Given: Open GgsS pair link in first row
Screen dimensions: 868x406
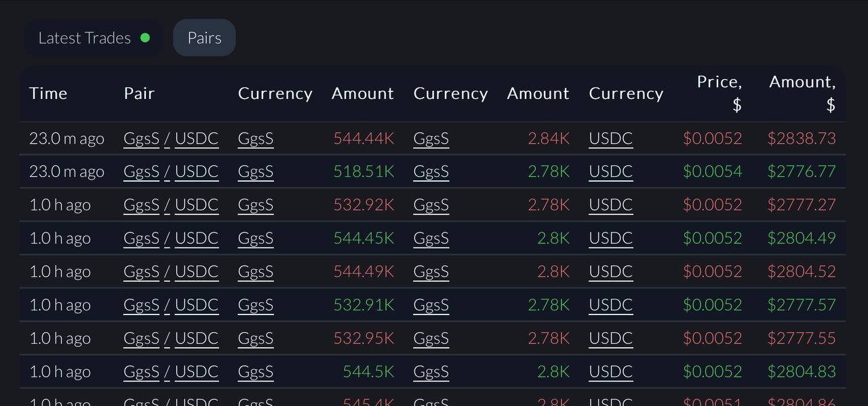Looking at the screenshot, I should [x=141, y=139].
